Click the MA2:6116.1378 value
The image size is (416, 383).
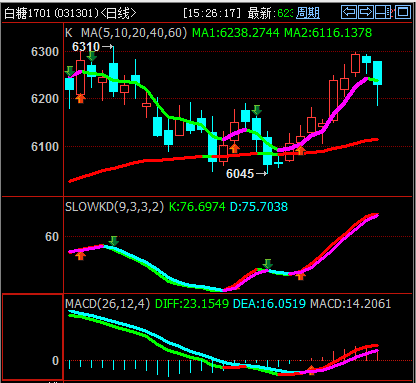click(328, 33)
